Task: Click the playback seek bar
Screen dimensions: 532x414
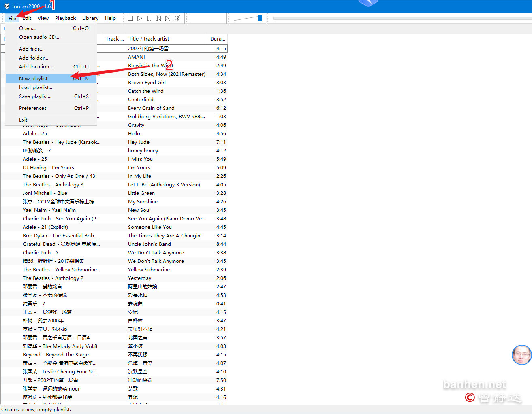Action: click(402, 18)
